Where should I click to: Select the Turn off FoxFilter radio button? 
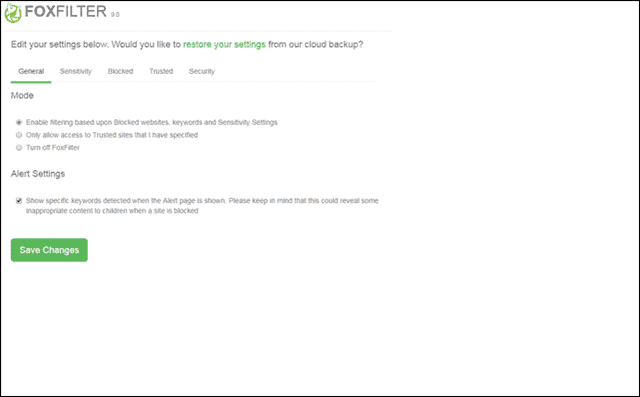(x=19, y=148)
